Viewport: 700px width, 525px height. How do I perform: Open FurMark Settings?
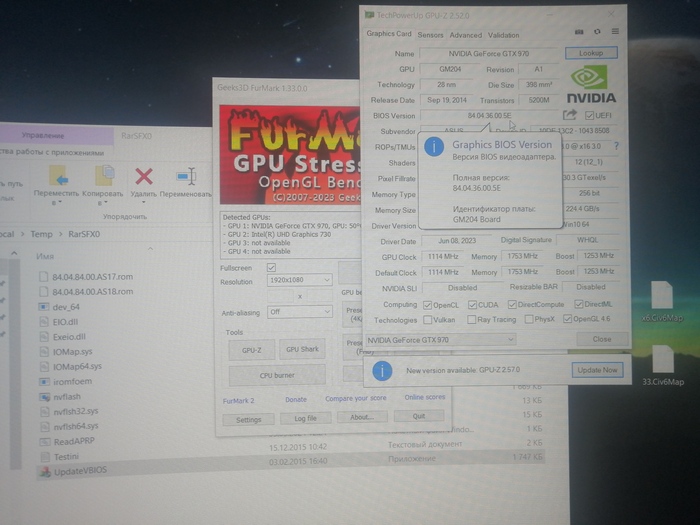pyautogui.click(x=249, y=420)
